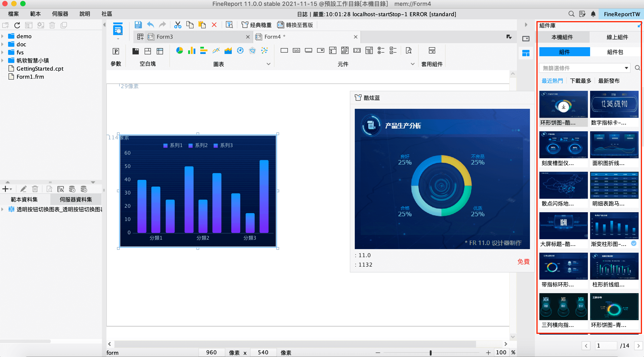644x357 pixels.
Task: Insert a gauge chart from the chart icons
Action: pyautogui.click(x=240, y=51)
